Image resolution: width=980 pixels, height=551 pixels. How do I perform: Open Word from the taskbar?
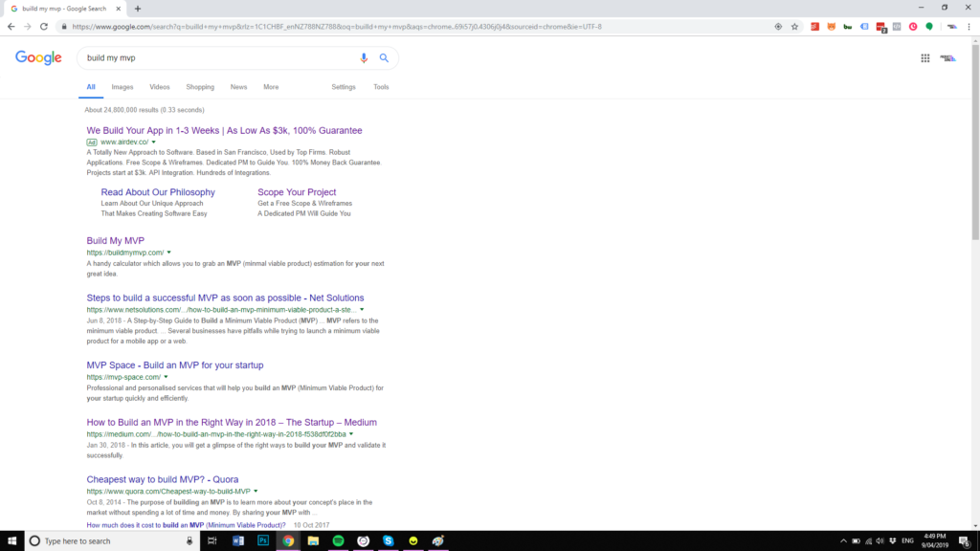(238, 541)
